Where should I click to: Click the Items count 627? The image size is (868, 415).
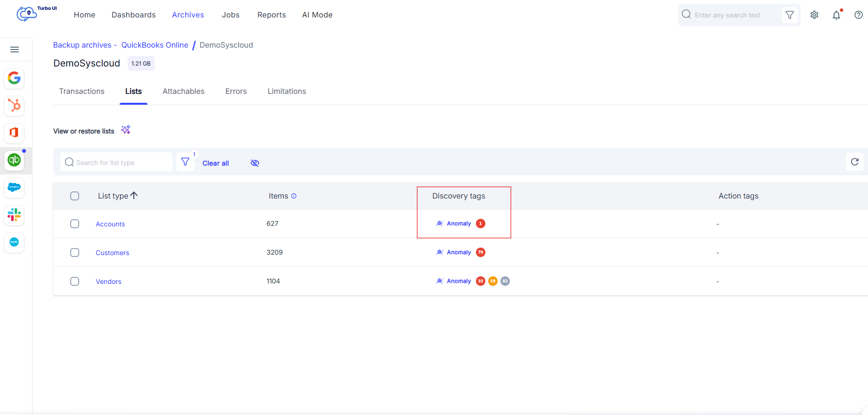(x=272, y=224)
